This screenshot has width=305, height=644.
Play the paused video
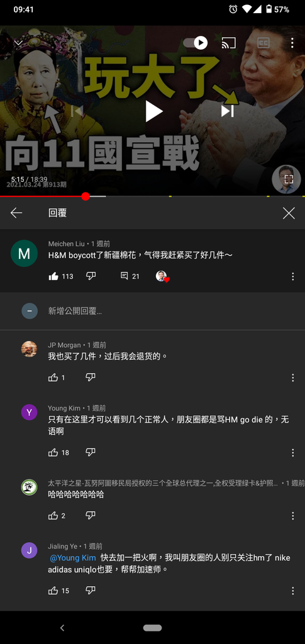(154, 111)
